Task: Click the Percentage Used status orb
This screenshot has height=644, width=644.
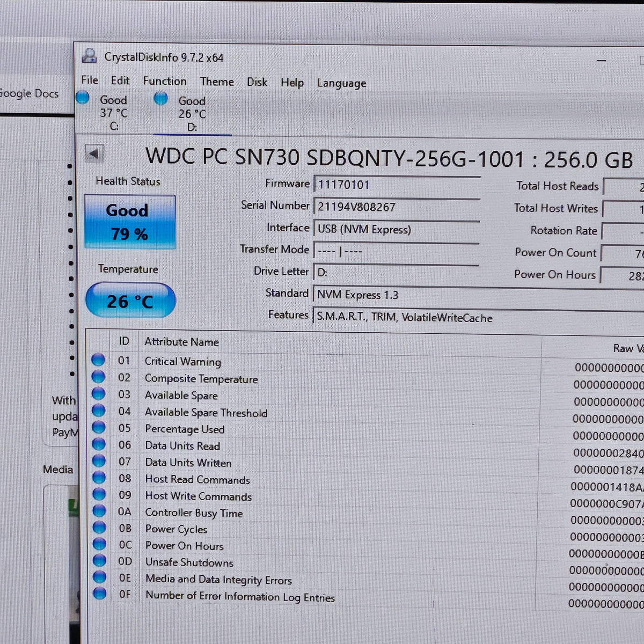Action: [98, 427]
